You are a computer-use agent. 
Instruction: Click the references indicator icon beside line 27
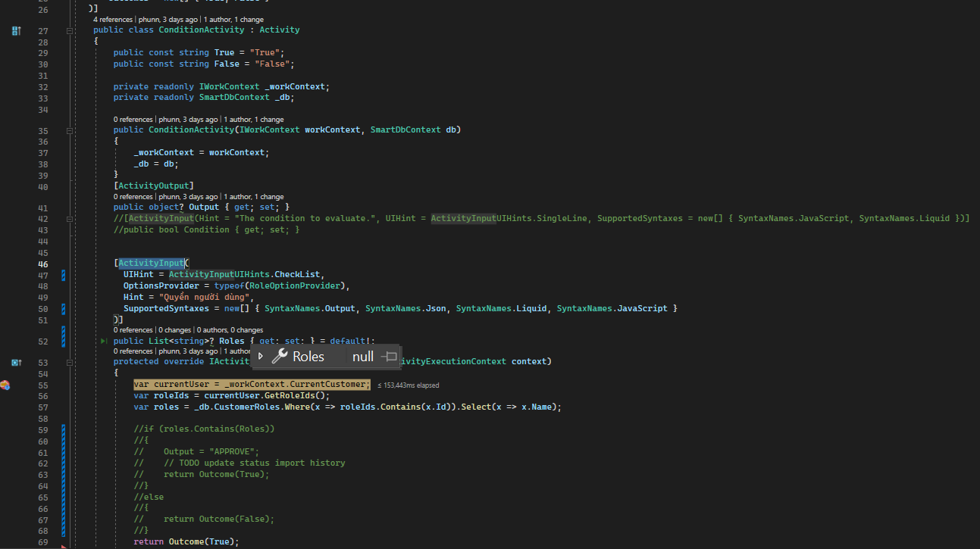[x=15, y=31]
